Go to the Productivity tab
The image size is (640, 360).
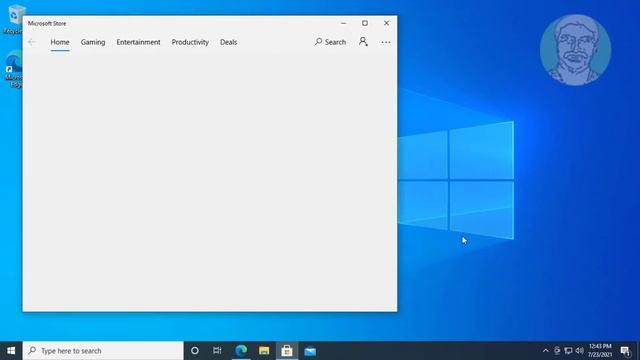(x=190, y=42)
